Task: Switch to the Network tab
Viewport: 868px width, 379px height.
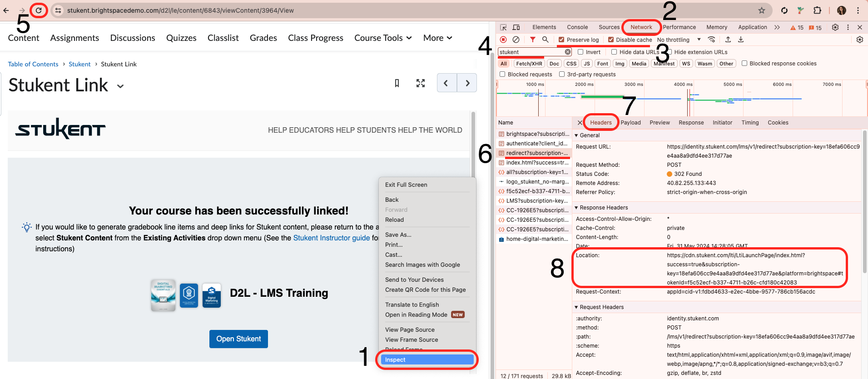Action: click(x=641, y=27)
